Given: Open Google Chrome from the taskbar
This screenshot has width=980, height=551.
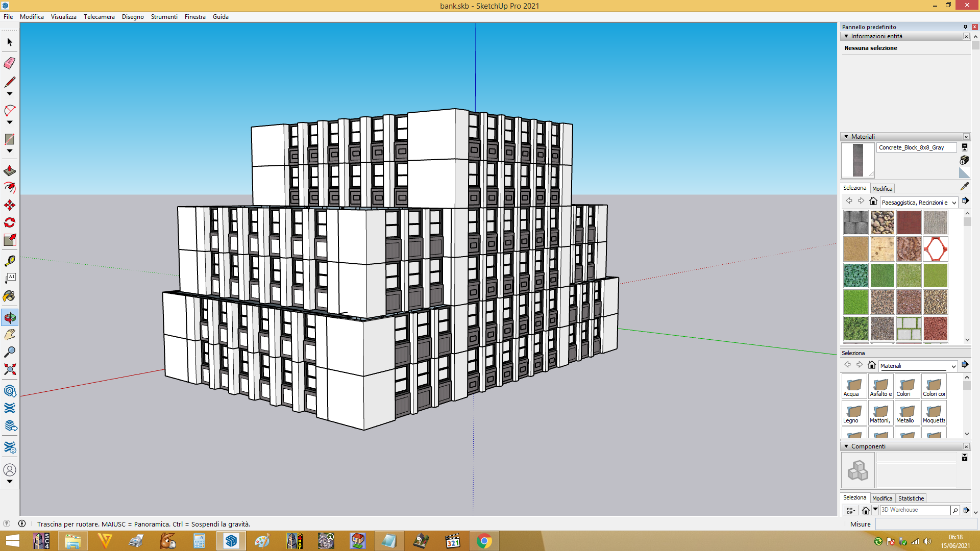Looking at the screenshot, I should (484, 541).
